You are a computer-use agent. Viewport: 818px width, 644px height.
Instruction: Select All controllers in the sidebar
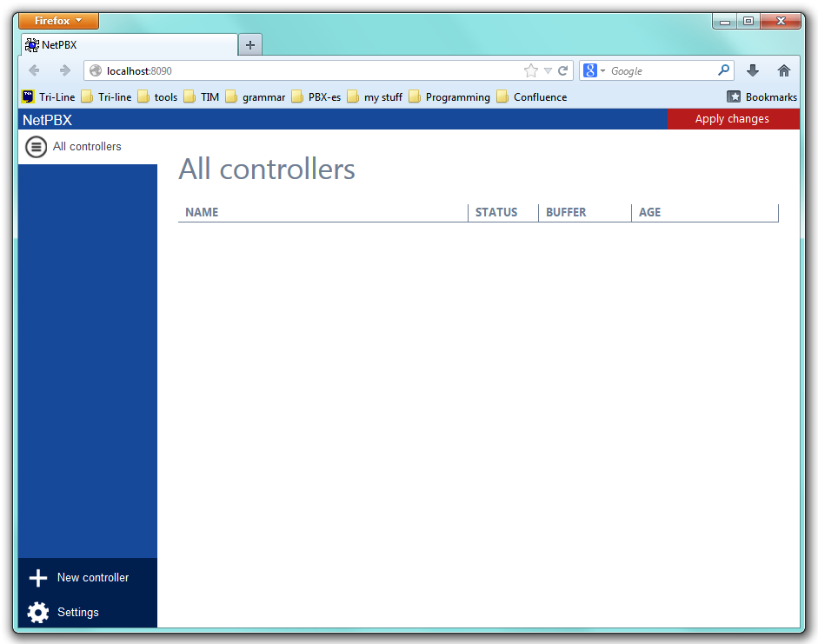pyautogui.click(x=87, y=147)
